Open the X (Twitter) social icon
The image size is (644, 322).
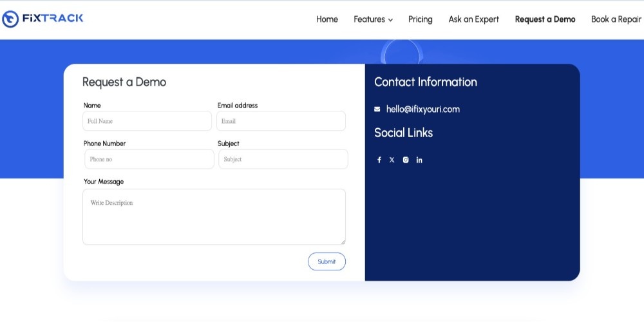click(x=392, y=160)
